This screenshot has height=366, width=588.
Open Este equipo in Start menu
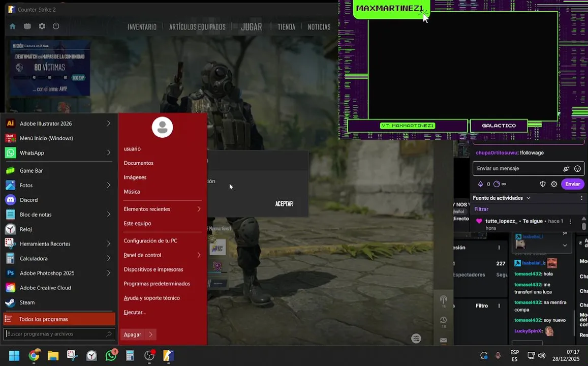click(137, 223)
